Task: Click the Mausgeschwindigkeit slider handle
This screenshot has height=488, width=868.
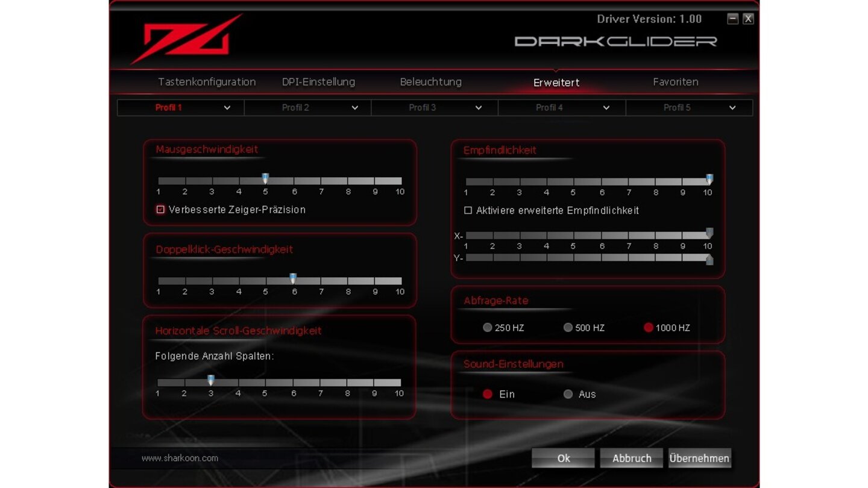Action: coord(265,179)
